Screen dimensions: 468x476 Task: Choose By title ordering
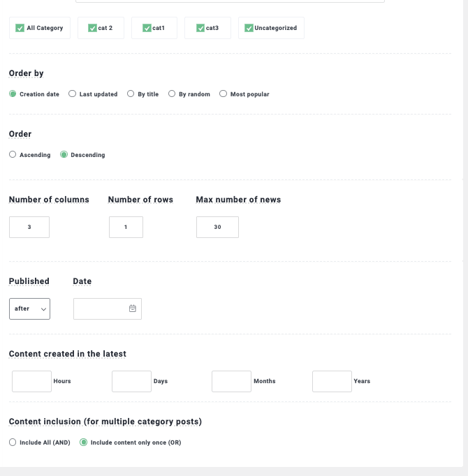click(131, 94)
